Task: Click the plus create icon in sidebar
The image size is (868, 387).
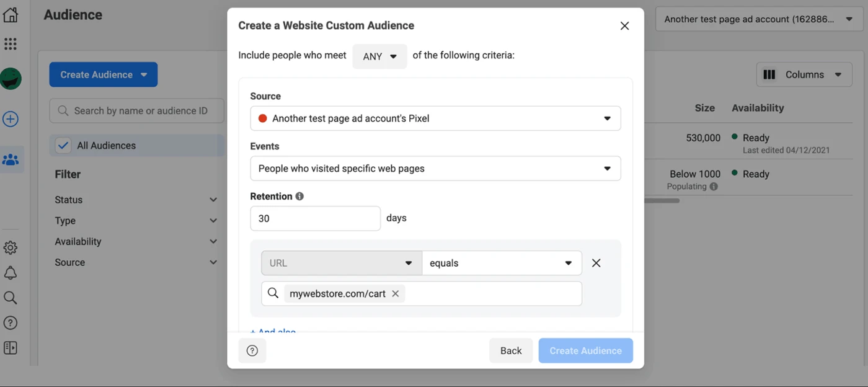Action: pyautogui.click(x=11, y=119)
